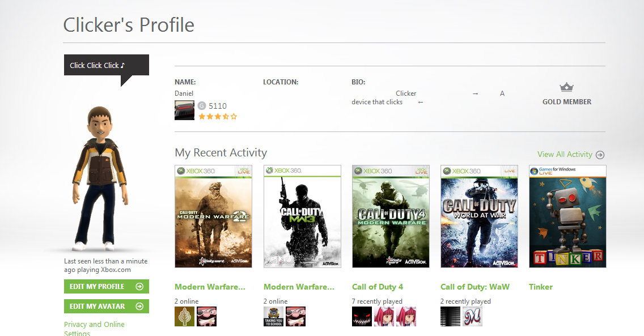Select the 'Taking you to school' bus gamerpic
Viewport: 644px width, 336px height.
[x=273, y=316]
